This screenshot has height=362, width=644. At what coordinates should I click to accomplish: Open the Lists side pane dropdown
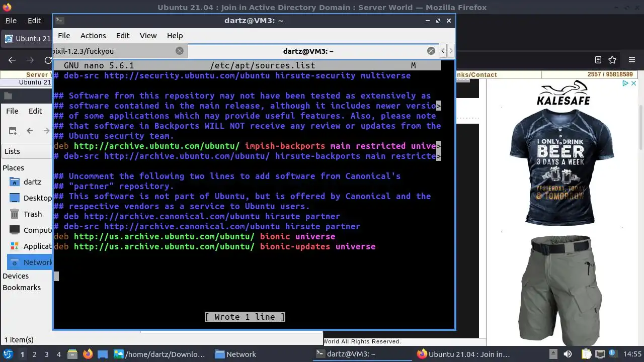click(x=27, y=151)
